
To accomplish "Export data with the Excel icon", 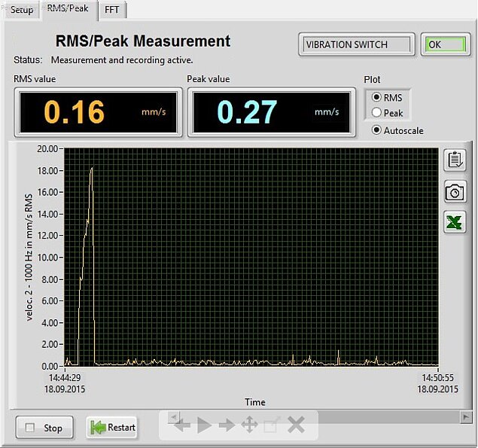I will 455,222.
